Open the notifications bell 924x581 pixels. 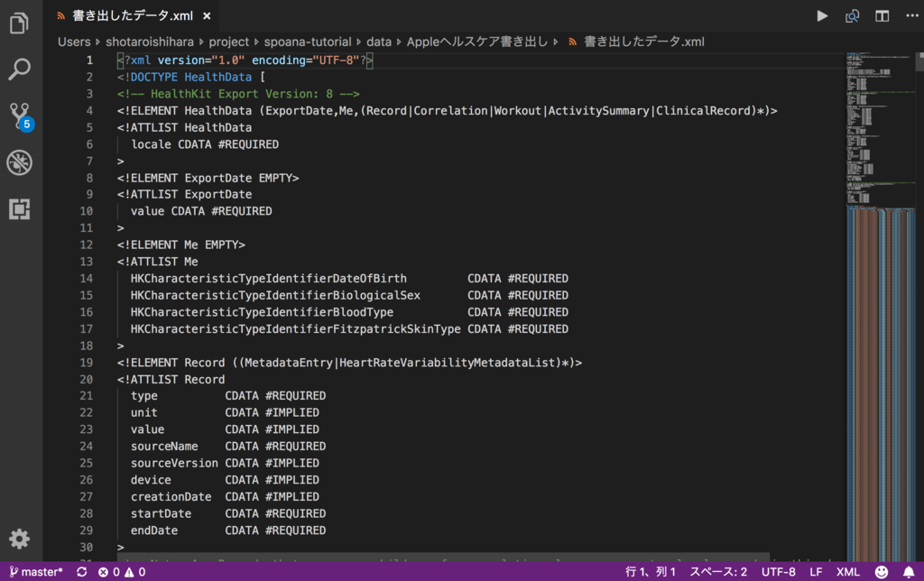pos(909,572)
